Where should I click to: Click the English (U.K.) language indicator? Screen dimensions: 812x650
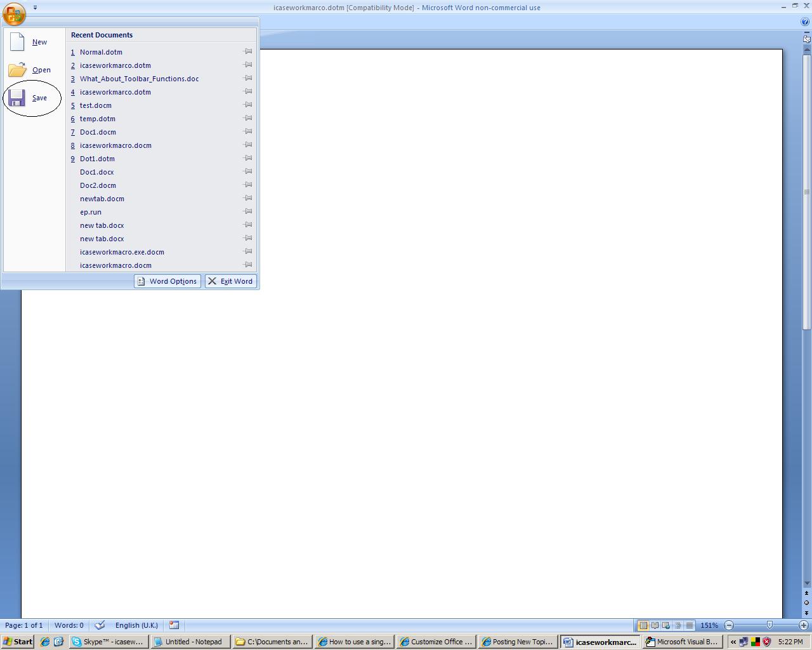tap(136, 625)
